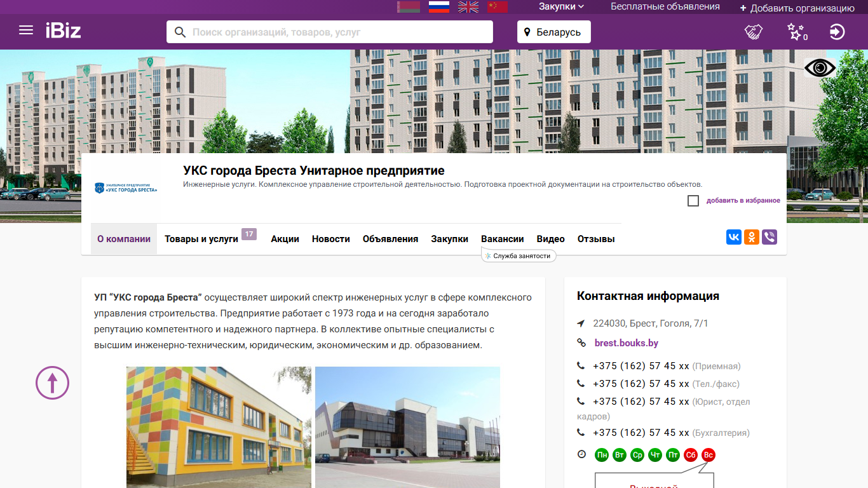Viewport: 868px width, 488px height.
Task: Open the Беларусь region selector
Action: click(554, 32)
